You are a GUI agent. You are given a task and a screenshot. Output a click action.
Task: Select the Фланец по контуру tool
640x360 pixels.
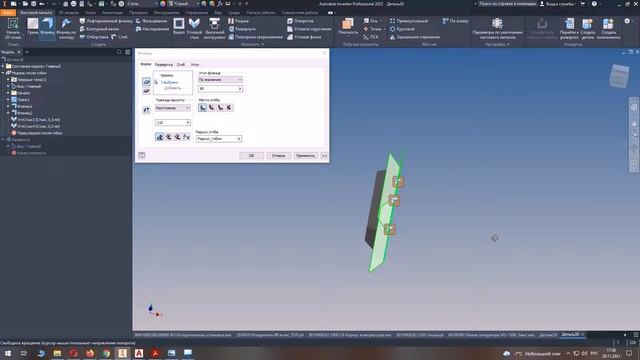pyautogui.click(x=66, y=29)
